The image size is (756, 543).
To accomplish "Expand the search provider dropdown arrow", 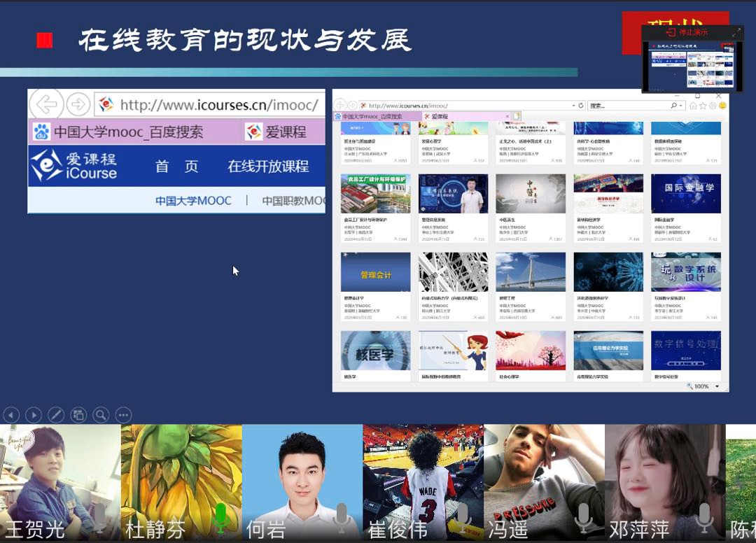I will tap(680, 106).
